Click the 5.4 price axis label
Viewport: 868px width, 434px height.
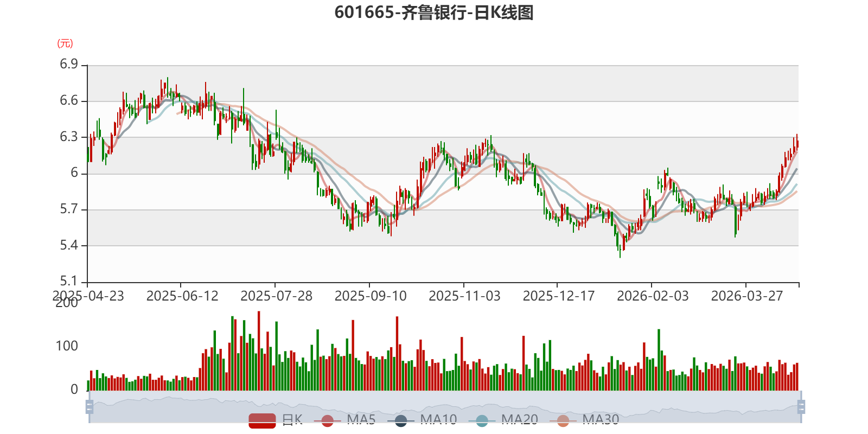[x=69, y=245]
